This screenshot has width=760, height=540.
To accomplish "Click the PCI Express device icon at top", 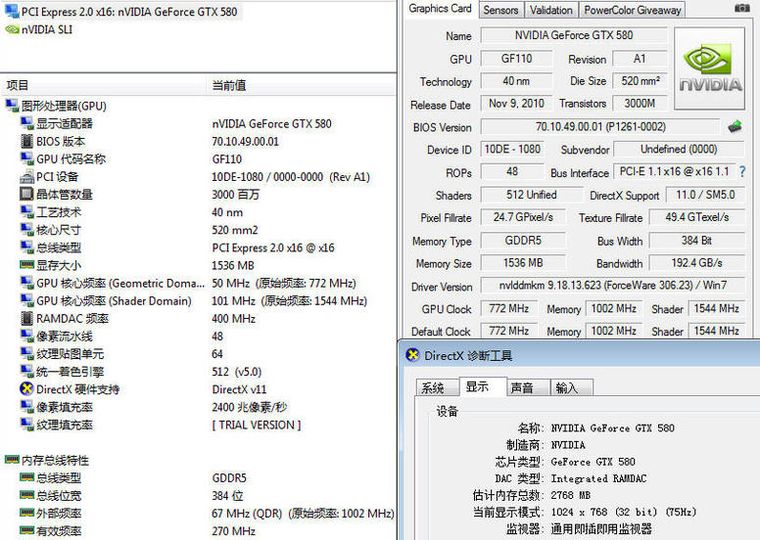I will click(x=12, y=11).
